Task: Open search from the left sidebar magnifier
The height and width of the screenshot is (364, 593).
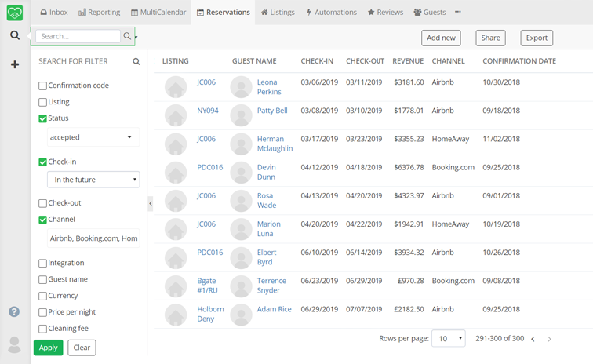Action: [15, 35]
